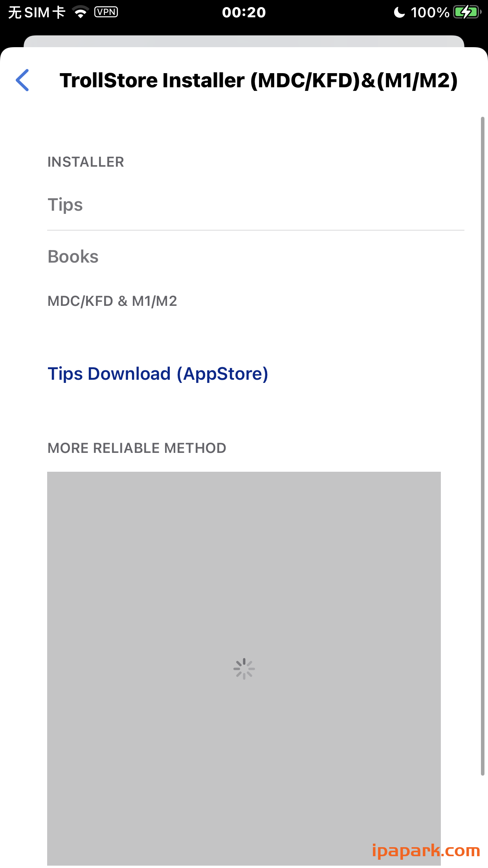The width and height of the screenshot is (488, 868).
Task: Tap the INSTALLER section header
Action: 86,162
